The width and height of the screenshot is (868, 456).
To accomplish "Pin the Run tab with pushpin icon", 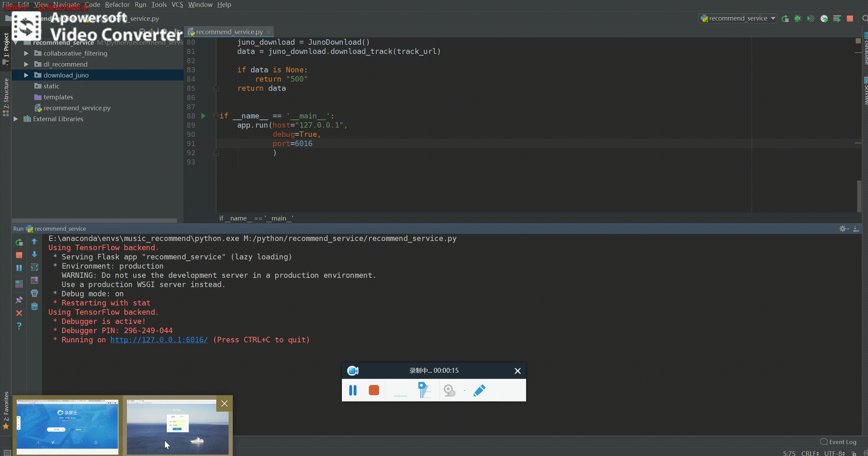I will [19, 300].
